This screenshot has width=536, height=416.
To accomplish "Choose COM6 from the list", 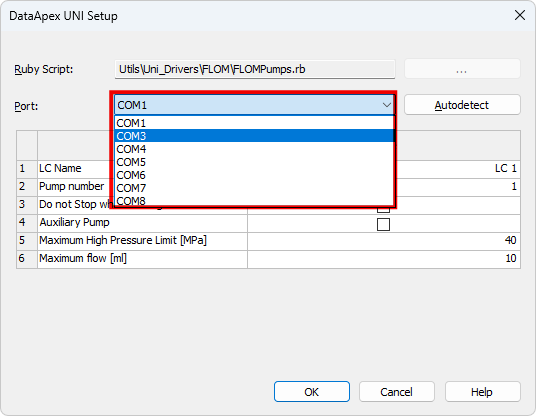I will point(254,175).
